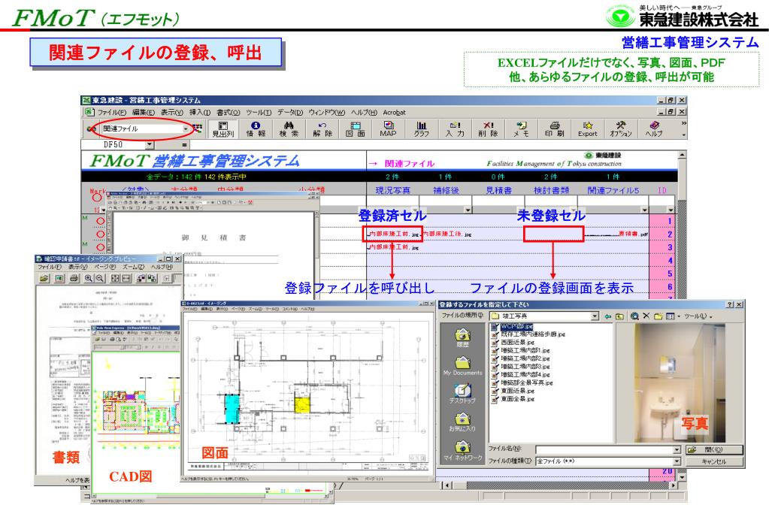Viewport: 769px width, 532px height.
Task: Create new folder in file dialog
Action: coord(658,316)
